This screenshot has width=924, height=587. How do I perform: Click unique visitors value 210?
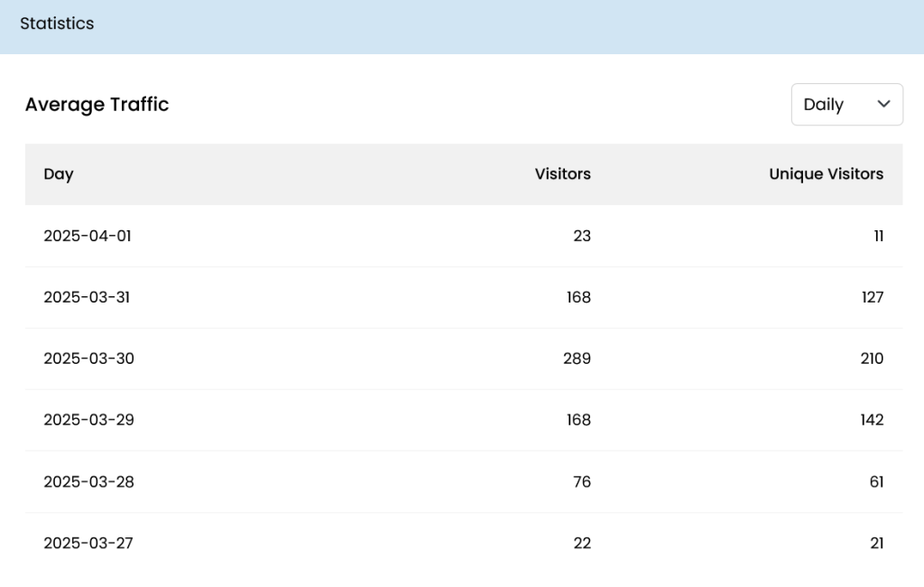point(872,359)
